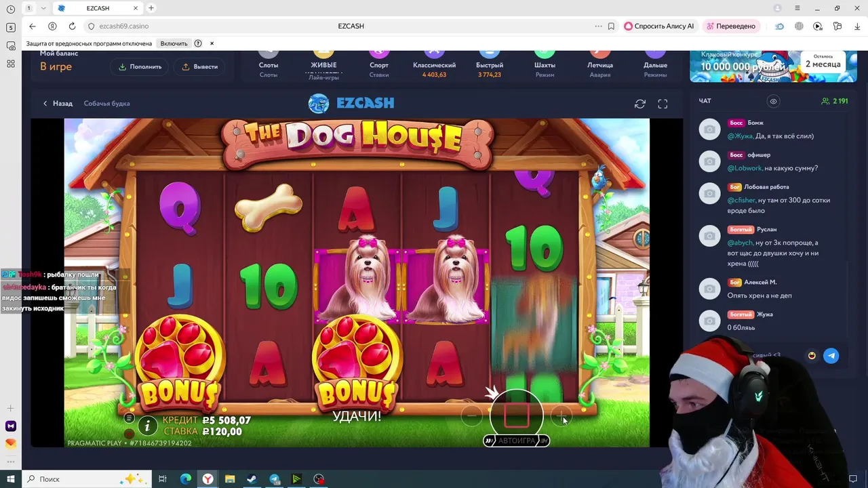The image size is (868, 488).
Task: Open the Летчица crash game
Action: coord(600,65)
